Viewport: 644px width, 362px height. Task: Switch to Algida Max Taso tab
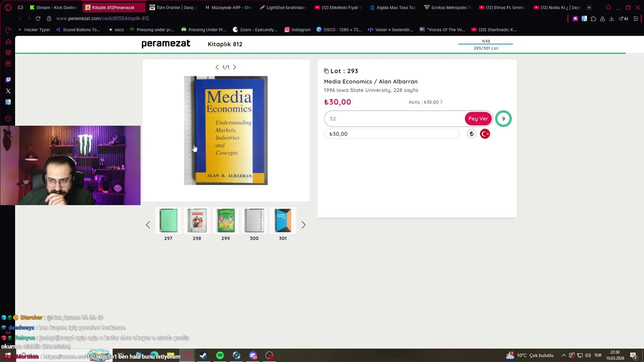[x=392, y=8]
